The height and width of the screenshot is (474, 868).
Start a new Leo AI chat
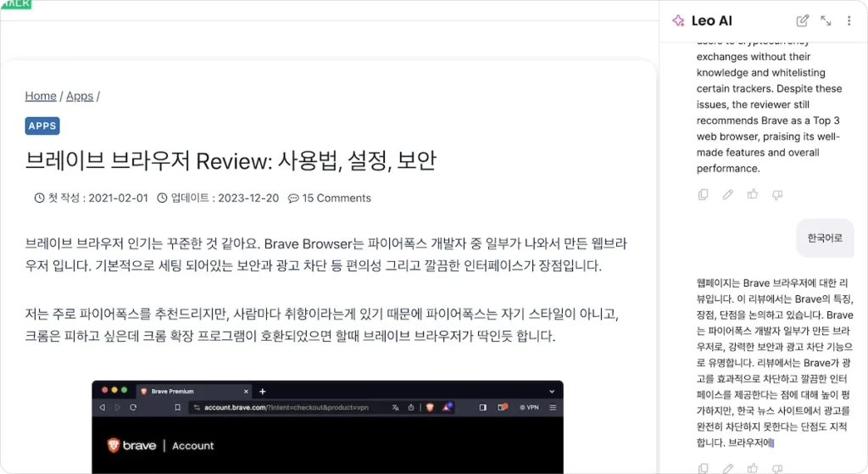(802, 20)
